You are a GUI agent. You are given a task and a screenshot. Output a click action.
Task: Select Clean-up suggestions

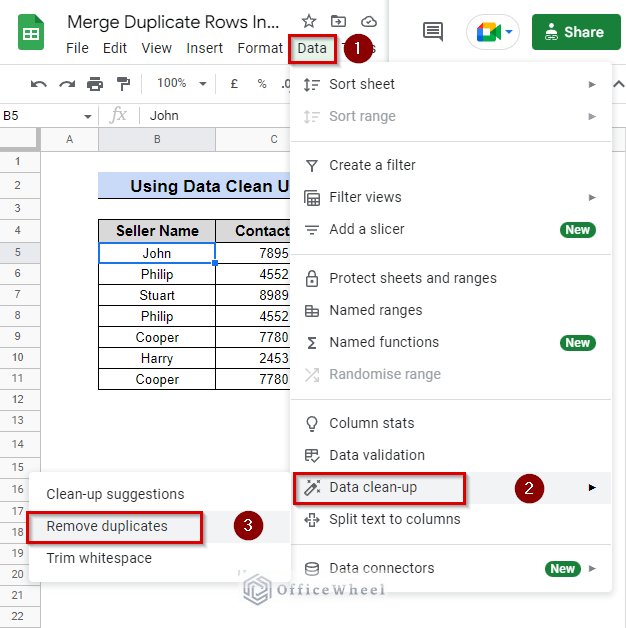tap(159, 494)
